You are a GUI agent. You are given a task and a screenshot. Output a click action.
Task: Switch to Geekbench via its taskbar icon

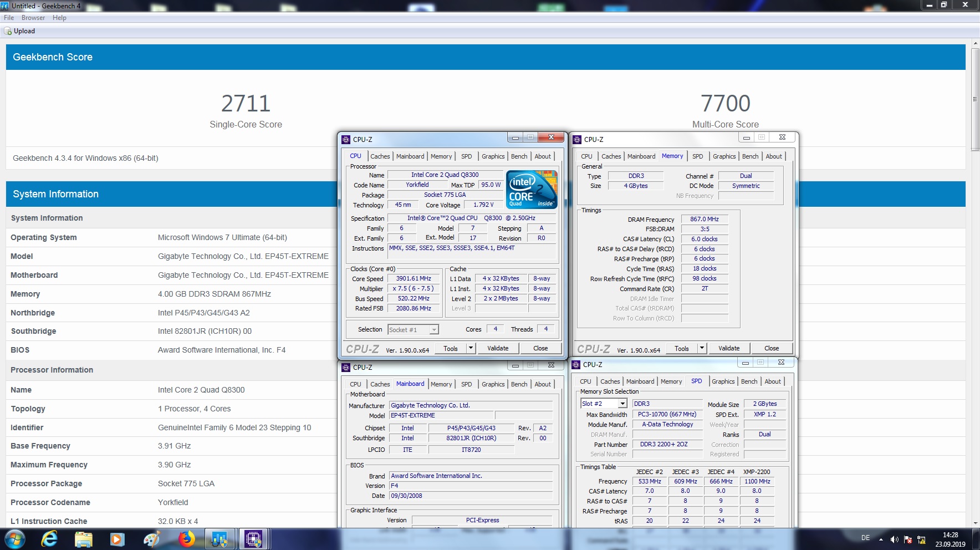[220, 539]
